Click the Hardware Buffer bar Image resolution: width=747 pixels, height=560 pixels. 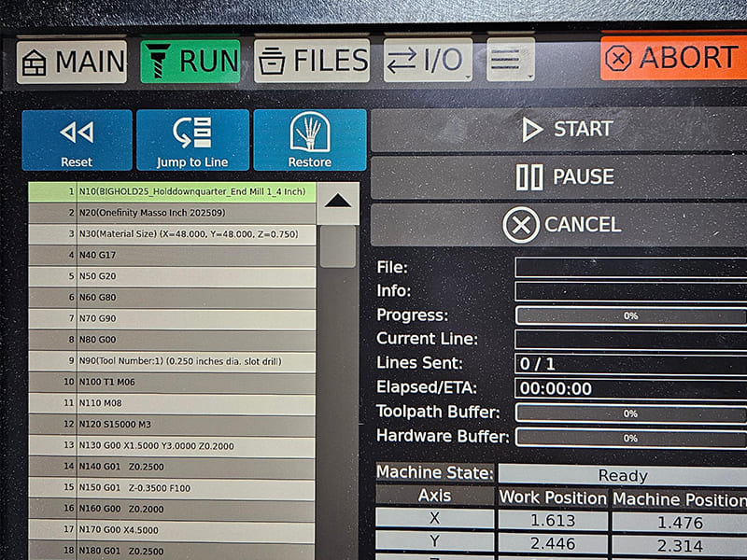click(631, 438)
